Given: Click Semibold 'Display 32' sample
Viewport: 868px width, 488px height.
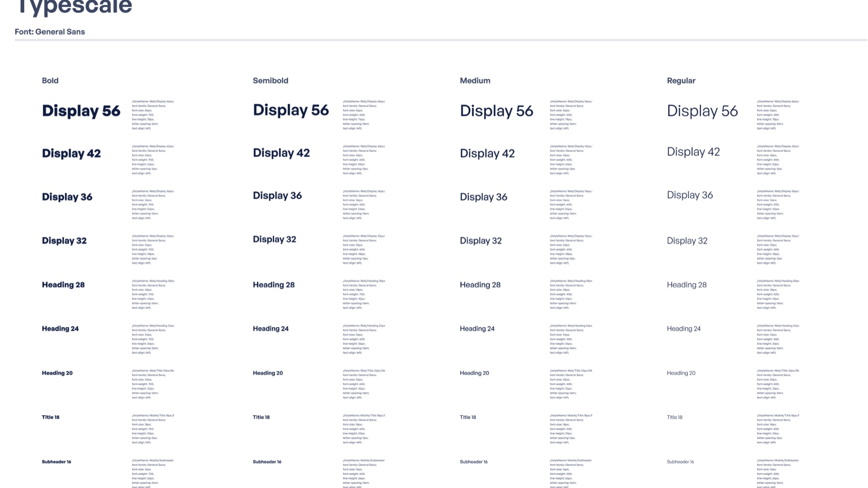Looking at the screenshot, I should pyautogui.click(x=274, y=240).
